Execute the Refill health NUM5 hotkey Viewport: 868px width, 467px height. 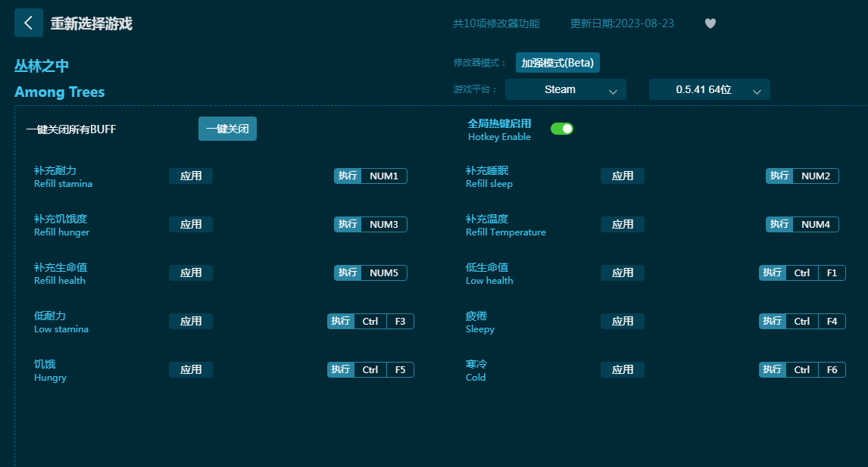pyautogui.click(x=348, y=272)
